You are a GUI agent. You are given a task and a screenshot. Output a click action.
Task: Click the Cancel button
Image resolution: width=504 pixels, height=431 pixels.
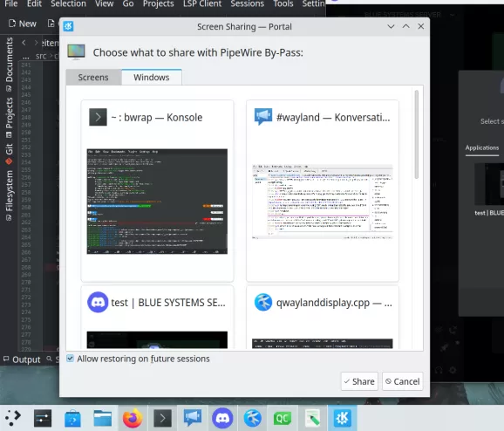(x=403, y=381)
